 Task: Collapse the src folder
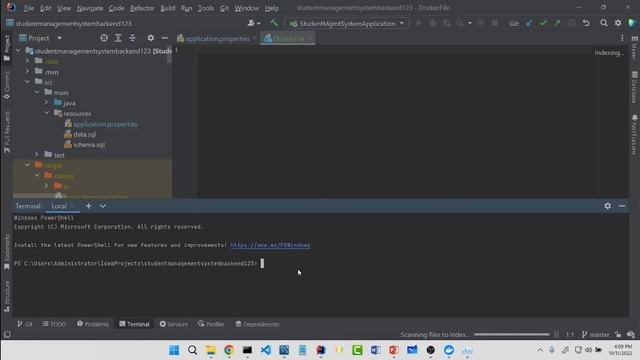pos(27,82)
